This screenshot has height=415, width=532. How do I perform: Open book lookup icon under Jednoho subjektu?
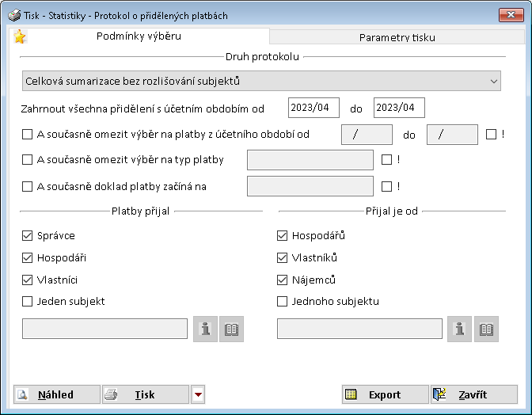click(487, 329)
